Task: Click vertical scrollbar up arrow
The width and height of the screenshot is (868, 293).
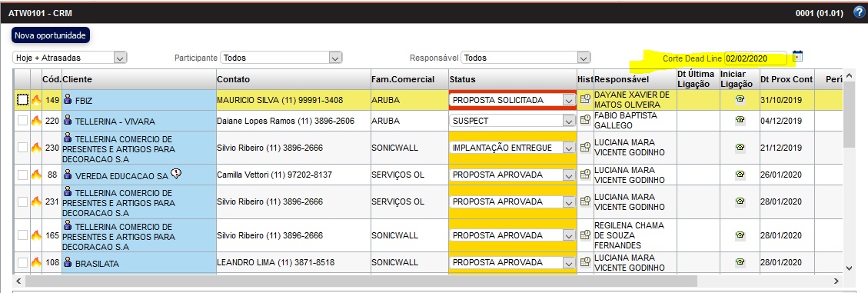Action: coord(850,75)
